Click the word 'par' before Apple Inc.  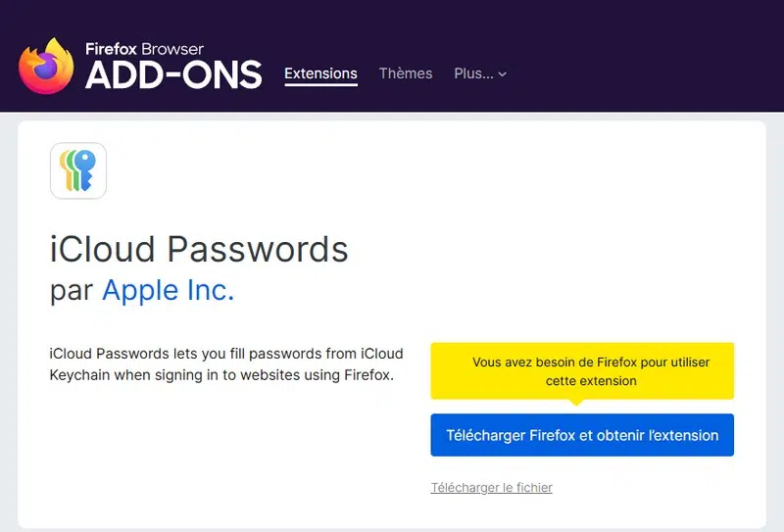click(x=72, y=291)
